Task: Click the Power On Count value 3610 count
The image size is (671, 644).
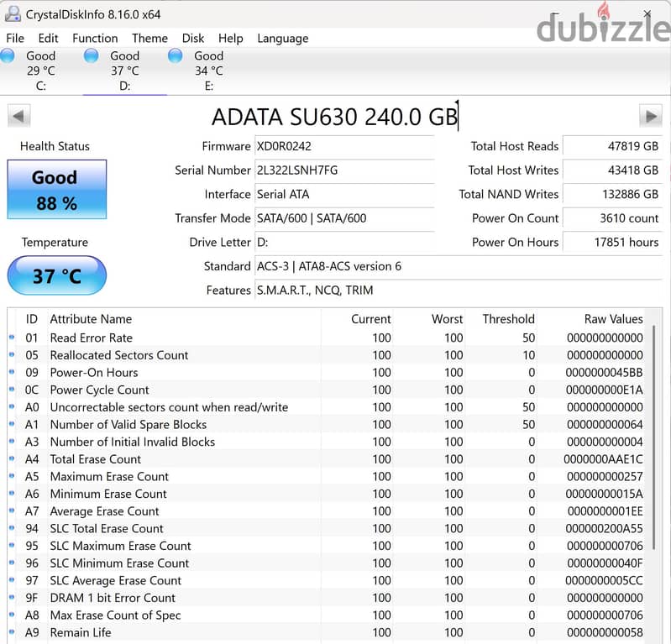Action: [x=612, y=218]
